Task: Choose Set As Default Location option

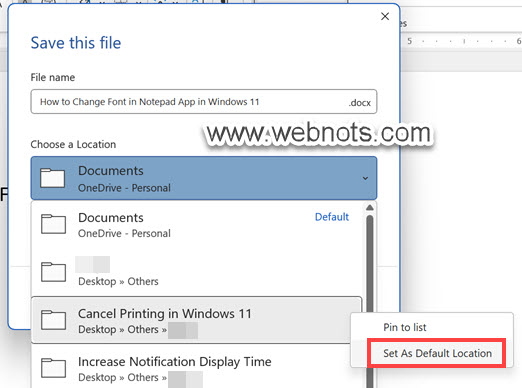Action: [437, 353]
